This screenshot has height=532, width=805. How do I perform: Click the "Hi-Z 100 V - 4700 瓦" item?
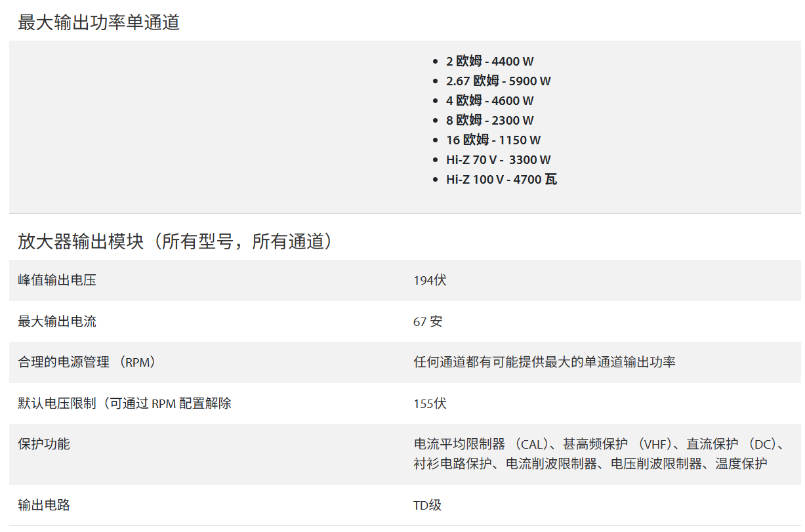coord(501,180)
